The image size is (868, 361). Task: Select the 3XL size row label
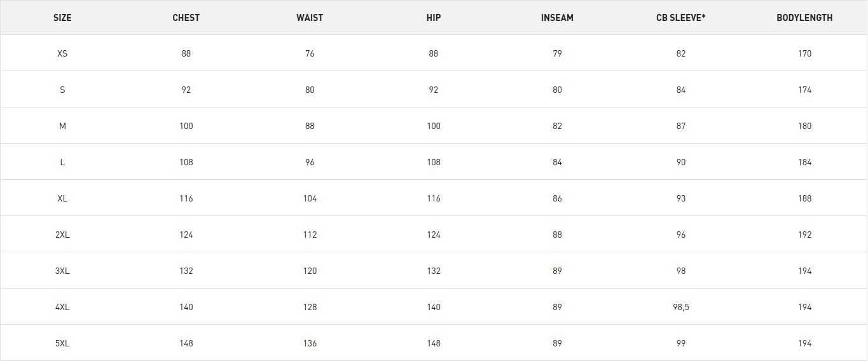click(x=62, y=271)
